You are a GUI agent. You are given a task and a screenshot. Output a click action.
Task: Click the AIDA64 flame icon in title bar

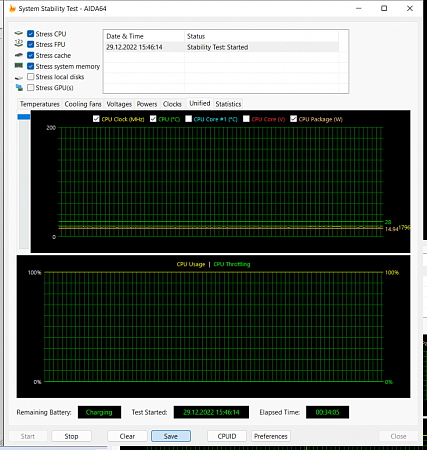pos(12,8)
